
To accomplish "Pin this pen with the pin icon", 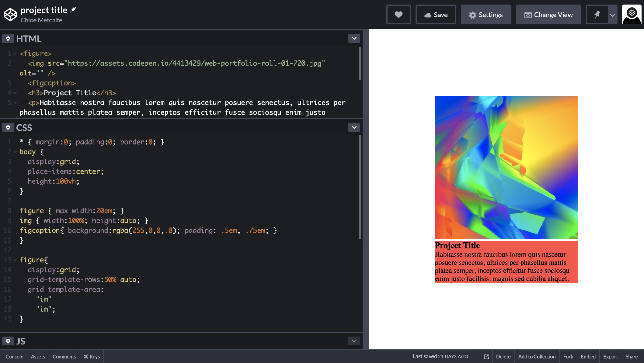I will [597, 14].
